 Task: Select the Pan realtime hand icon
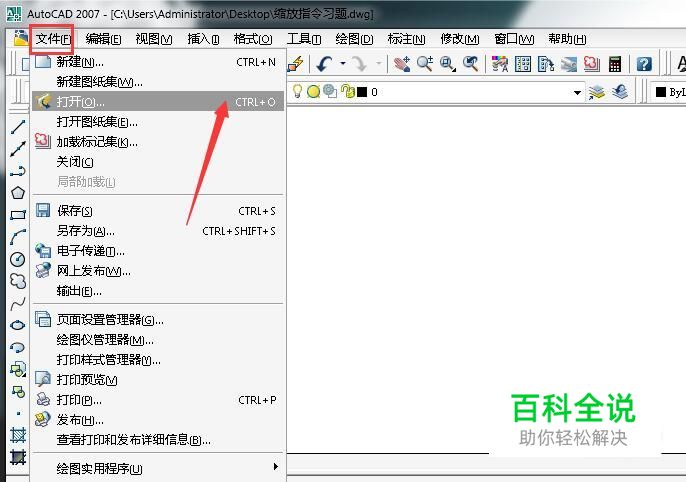click(x=402, y=64)
